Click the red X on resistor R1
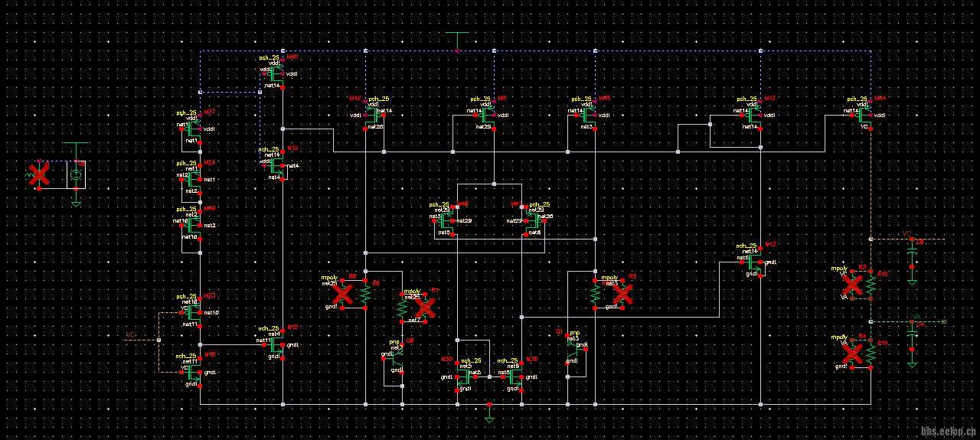 (x=424, y=308)
